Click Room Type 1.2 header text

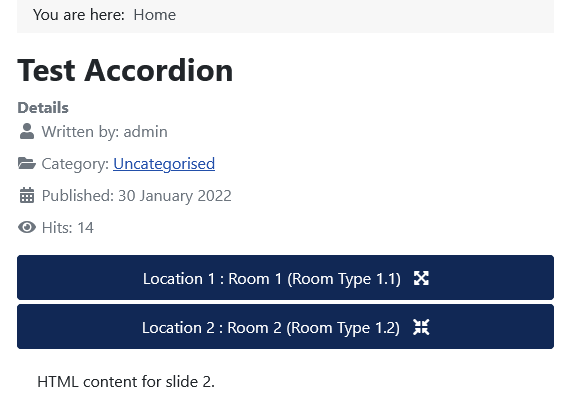[343, 328]
